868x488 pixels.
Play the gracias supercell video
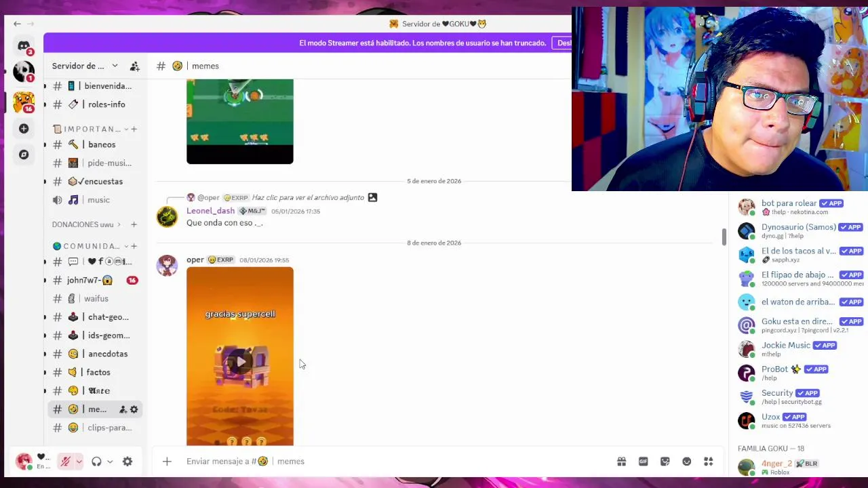pyautogui.click(x=240, y=362)
